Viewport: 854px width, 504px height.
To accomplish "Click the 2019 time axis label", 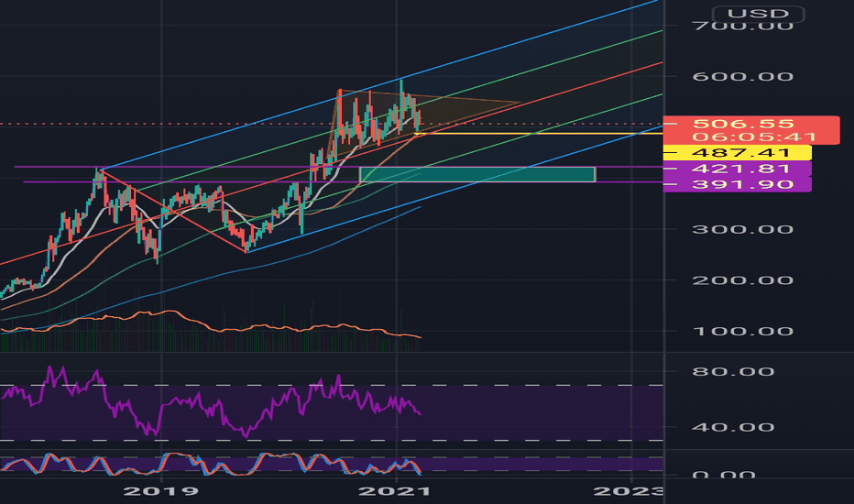I will click(161, 491).
